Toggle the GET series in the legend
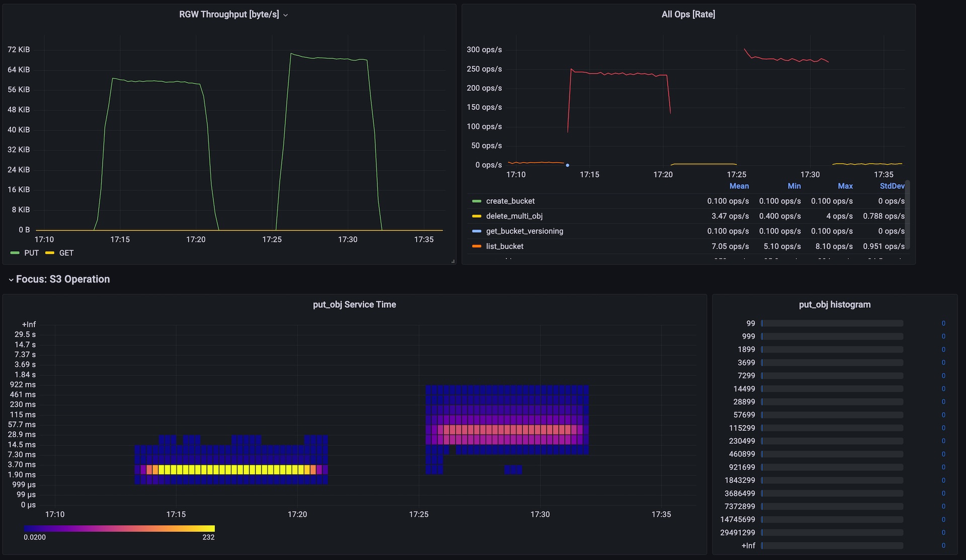The image size is (966, 560). coord(66,253)
